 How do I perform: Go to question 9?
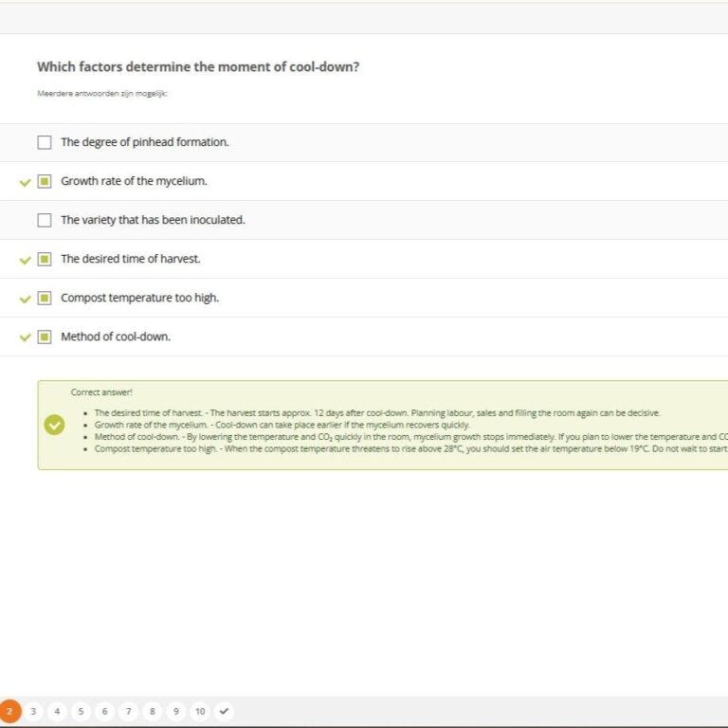[175, 711]
